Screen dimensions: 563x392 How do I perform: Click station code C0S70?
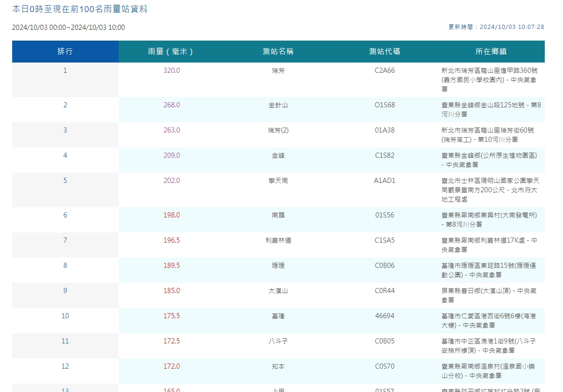[385, 366]
